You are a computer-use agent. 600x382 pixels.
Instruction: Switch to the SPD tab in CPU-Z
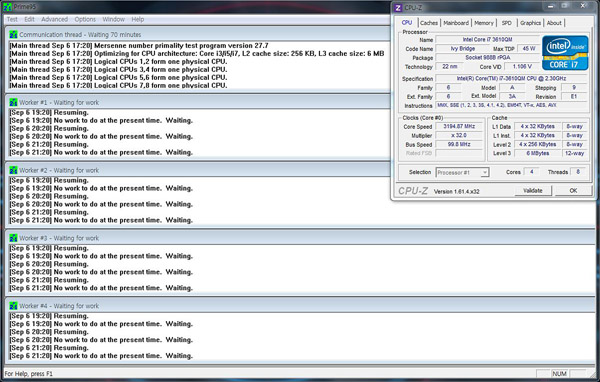506,23
